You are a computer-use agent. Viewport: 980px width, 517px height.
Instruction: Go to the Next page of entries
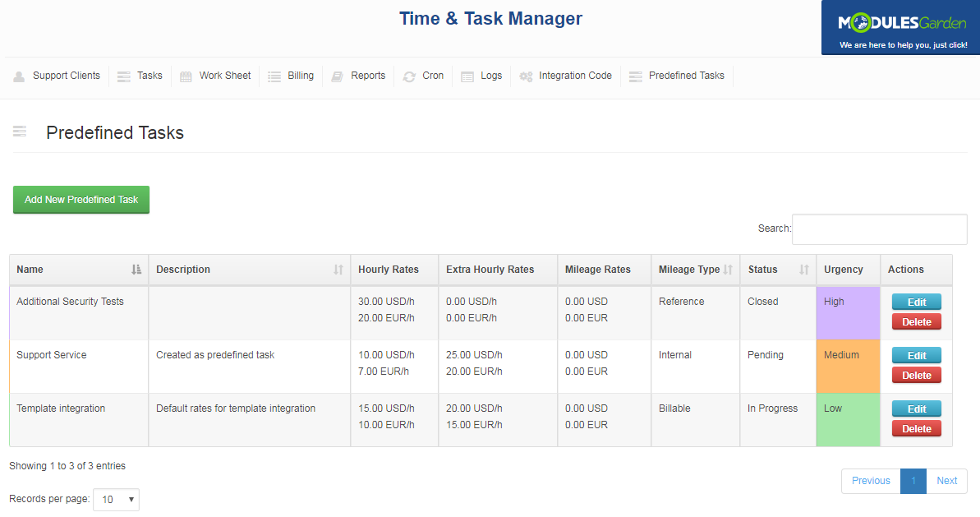[x=946, y=481]
